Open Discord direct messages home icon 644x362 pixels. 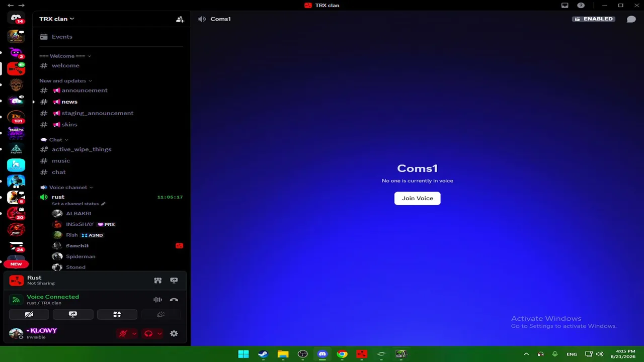[x=16, y=19]
